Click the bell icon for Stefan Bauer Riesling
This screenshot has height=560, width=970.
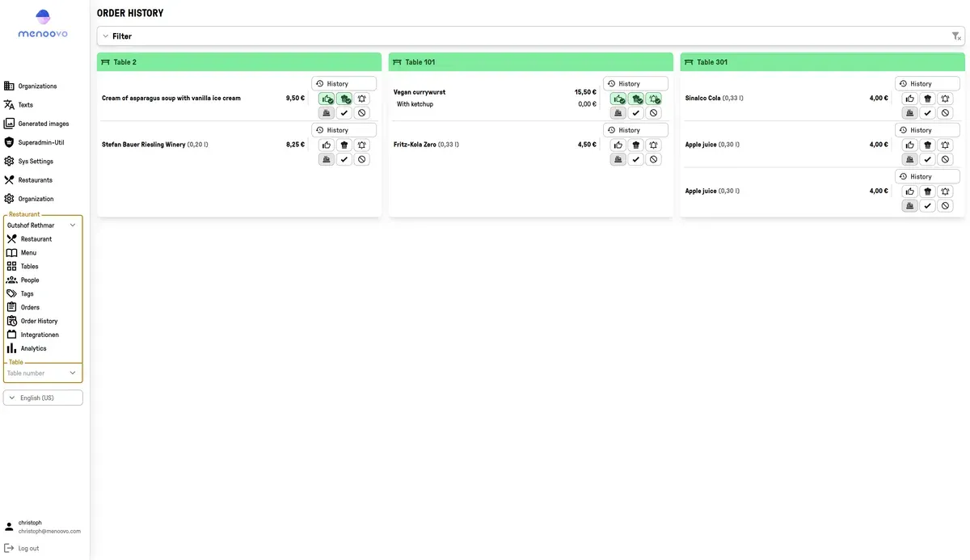coord(362,145)
